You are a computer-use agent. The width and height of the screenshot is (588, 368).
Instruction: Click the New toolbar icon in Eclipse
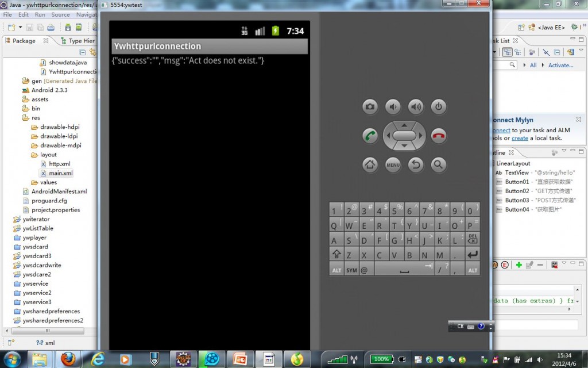pyautogui.click(x=11, y=28)
